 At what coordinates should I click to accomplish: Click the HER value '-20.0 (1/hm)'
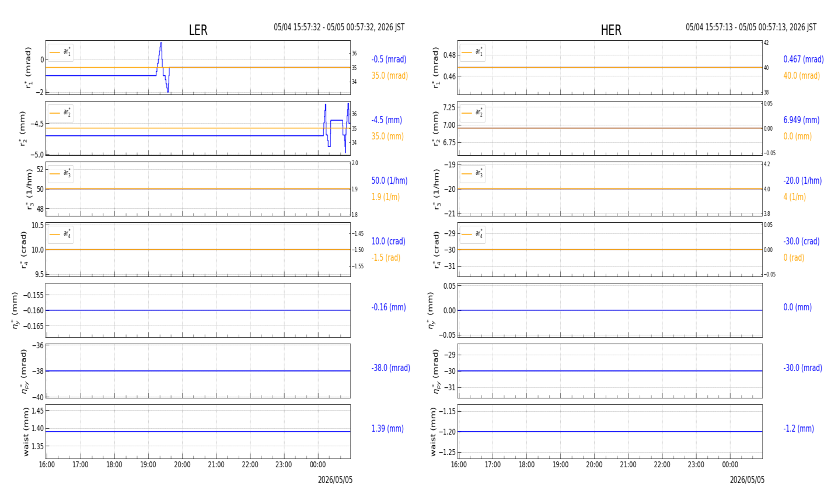(x=802, y=181)
